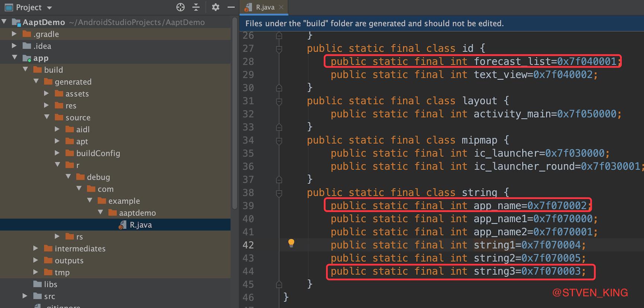644x308 pixels.
Task: Collapse the generated folder
Action: coord(36,81)
